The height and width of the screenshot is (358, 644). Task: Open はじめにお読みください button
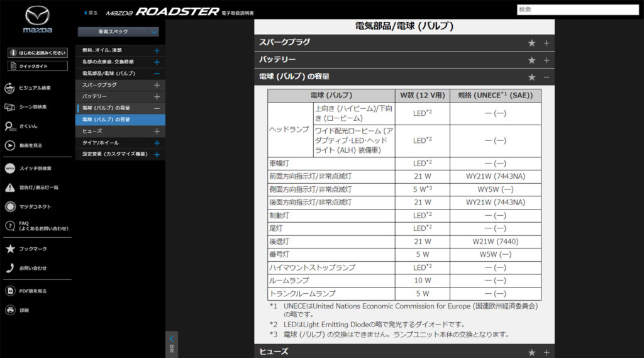[x=37, y=53]
